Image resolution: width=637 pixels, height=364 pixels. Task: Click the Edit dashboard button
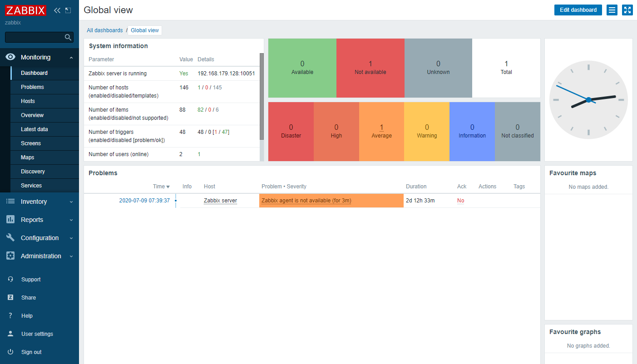[578, 10]
